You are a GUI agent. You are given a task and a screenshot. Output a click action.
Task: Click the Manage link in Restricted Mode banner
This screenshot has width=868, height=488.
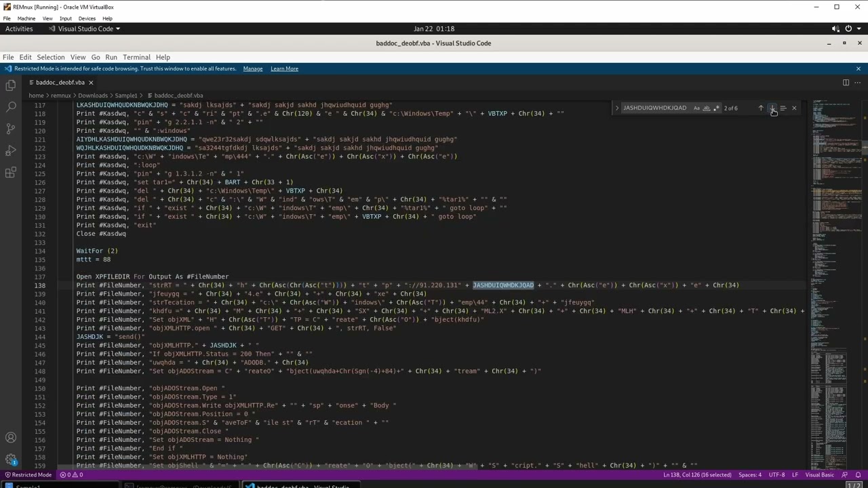coord(253,68)
